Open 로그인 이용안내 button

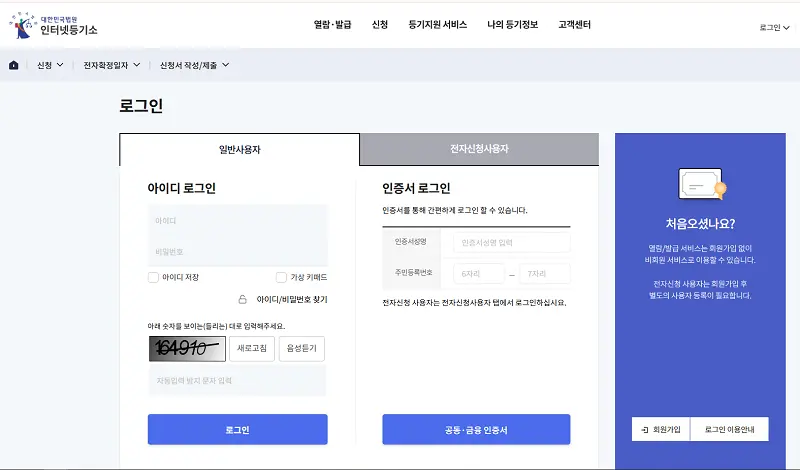point(730,429)
